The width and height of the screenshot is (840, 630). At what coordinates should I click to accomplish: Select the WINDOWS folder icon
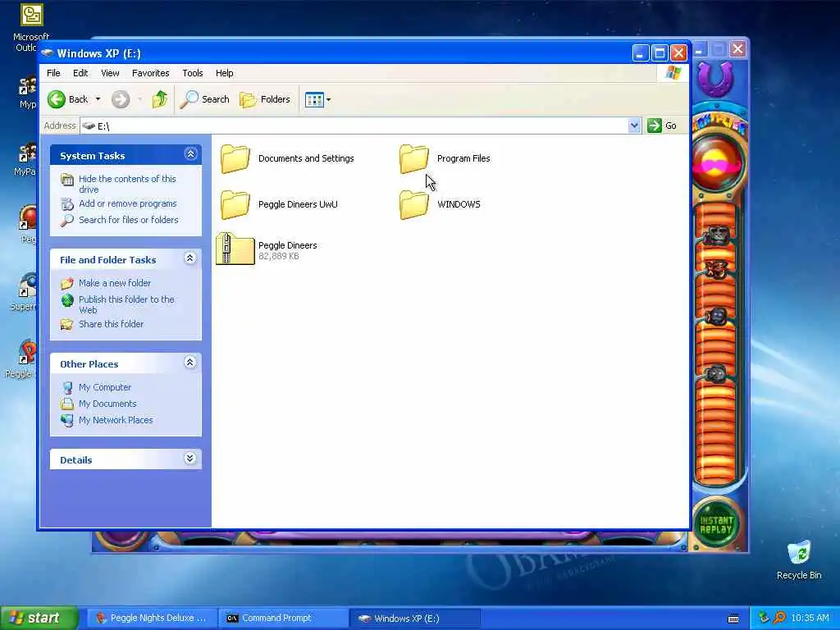(414, 204)
